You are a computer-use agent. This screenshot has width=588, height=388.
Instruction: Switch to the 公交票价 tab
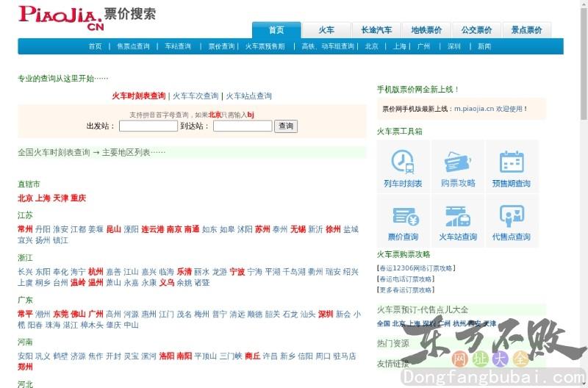point(476,30)
